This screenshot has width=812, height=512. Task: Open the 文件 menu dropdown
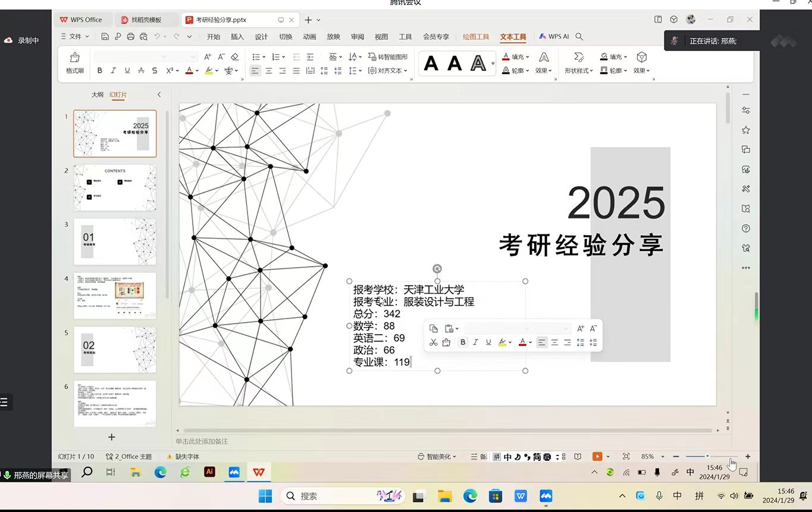coord(76,36)
